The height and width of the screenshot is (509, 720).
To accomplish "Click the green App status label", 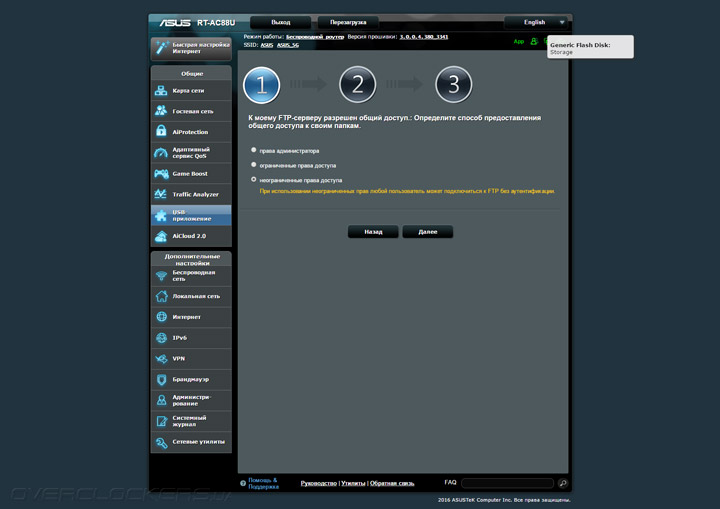I will pos(519,41).
